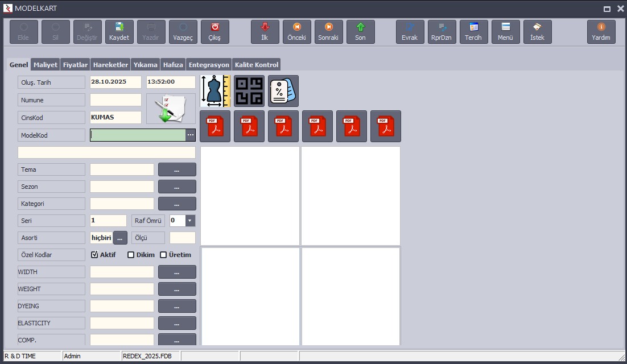Open the percent price tag icon
The image size is (627, 364).
point(283,91)
